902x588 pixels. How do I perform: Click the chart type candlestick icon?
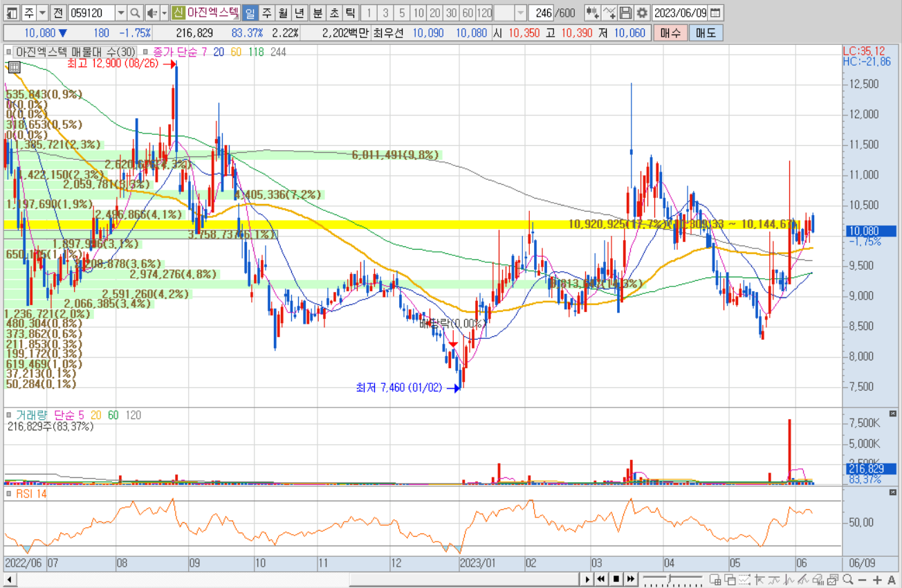[593, 12]
